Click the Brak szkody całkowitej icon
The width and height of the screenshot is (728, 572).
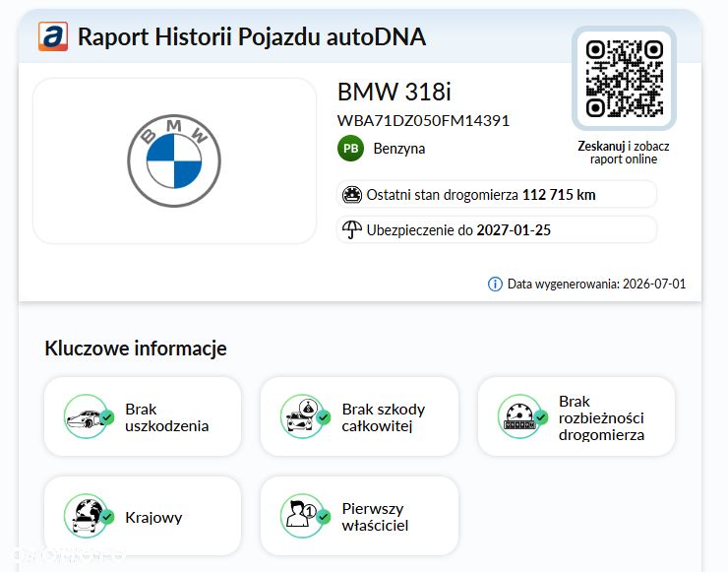[x=304, y=416]
